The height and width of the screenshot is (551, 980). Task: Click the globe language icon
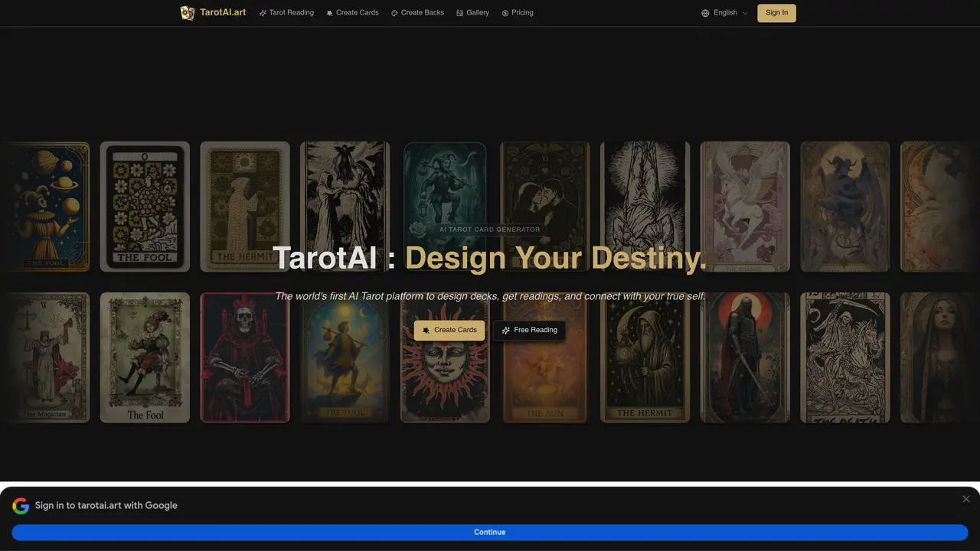point(705,13)
